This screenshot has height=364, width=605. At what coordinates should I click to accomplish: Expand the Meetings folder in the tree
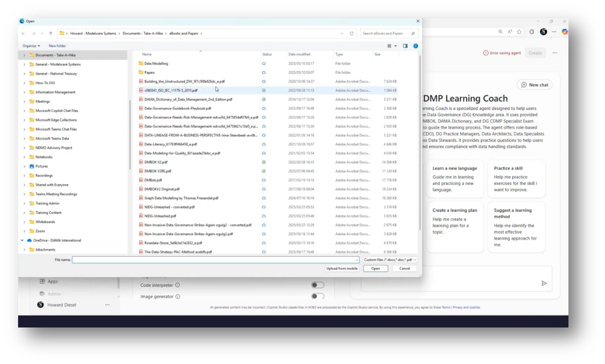[x=25, y=101]
